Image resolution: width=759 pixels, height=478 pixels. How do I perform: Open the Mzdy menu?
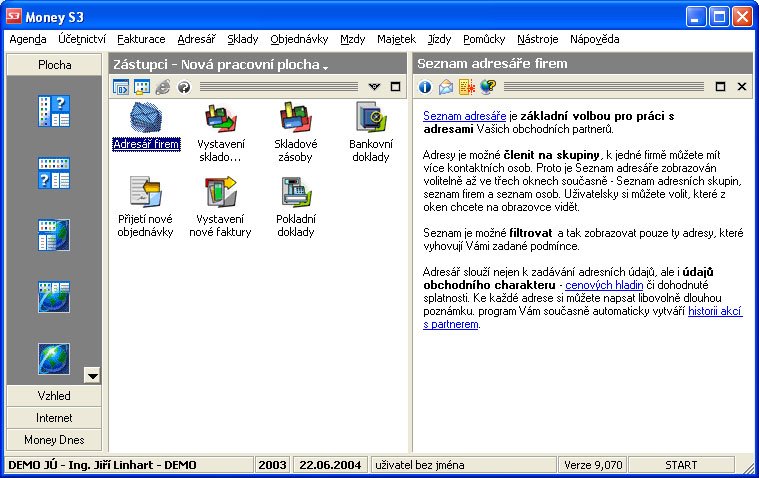[x=352, y=39]
